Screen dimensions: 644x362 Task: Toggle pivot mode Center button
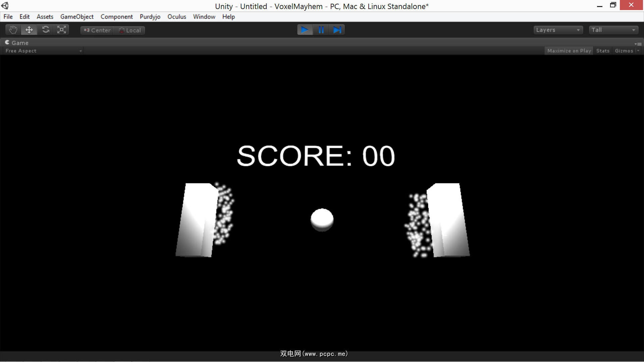click(x=97, y=30)
